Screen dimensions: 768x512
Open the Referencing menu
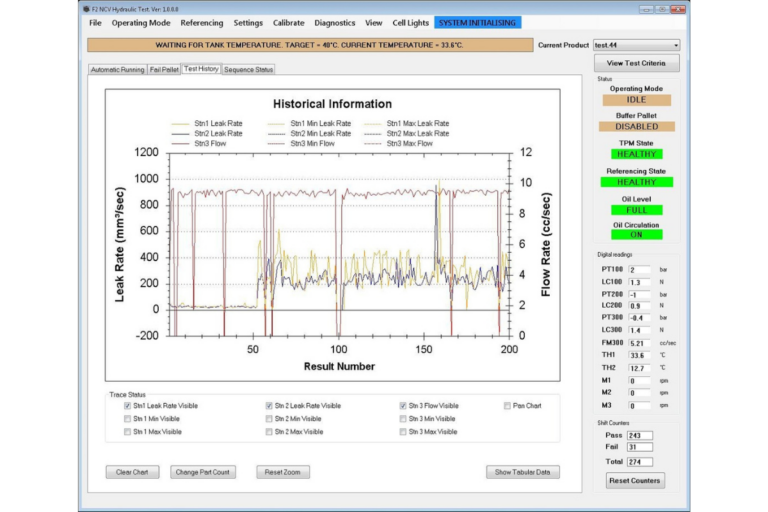point(201,23)
